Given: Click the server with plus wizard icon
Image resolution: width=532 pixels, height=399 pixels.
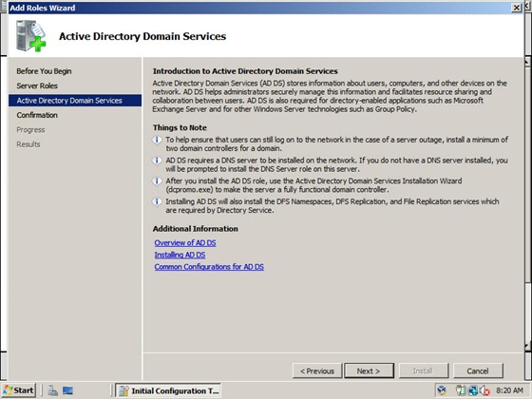Looking at the screenshot, I should coord(30,36).
